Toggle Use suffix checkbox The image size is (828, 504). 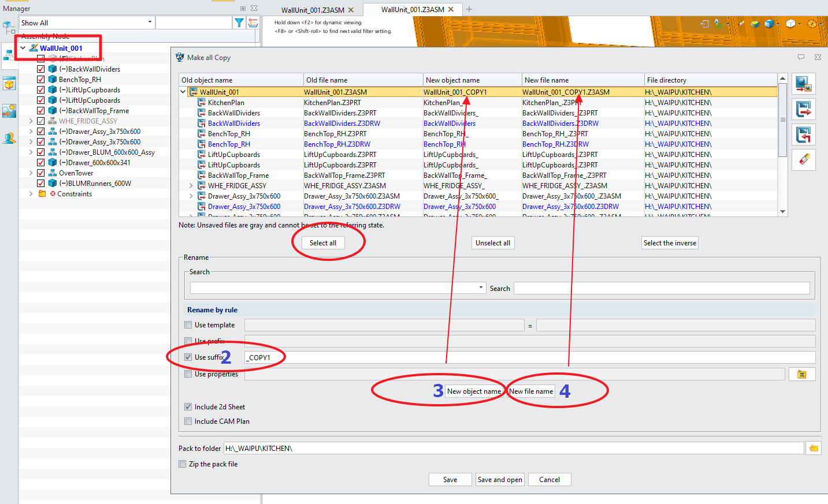click(188, 357)
